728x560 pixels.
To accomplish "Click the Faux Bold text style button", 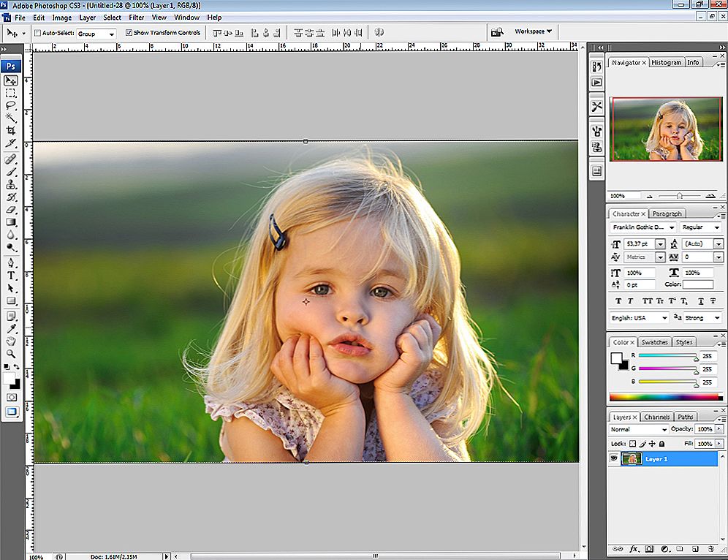I will (x=618, y=301).
